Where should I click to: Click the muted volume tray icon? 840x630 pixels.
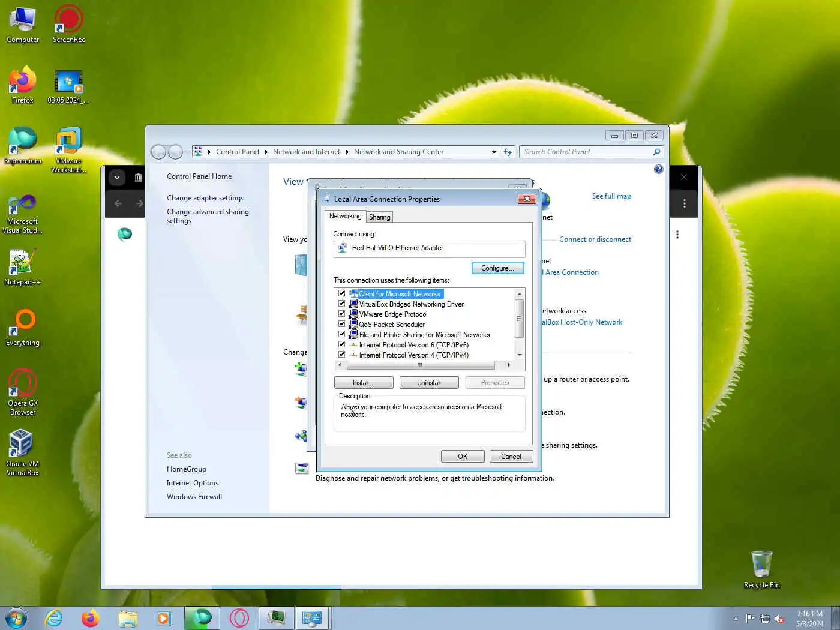click(780, 619)
